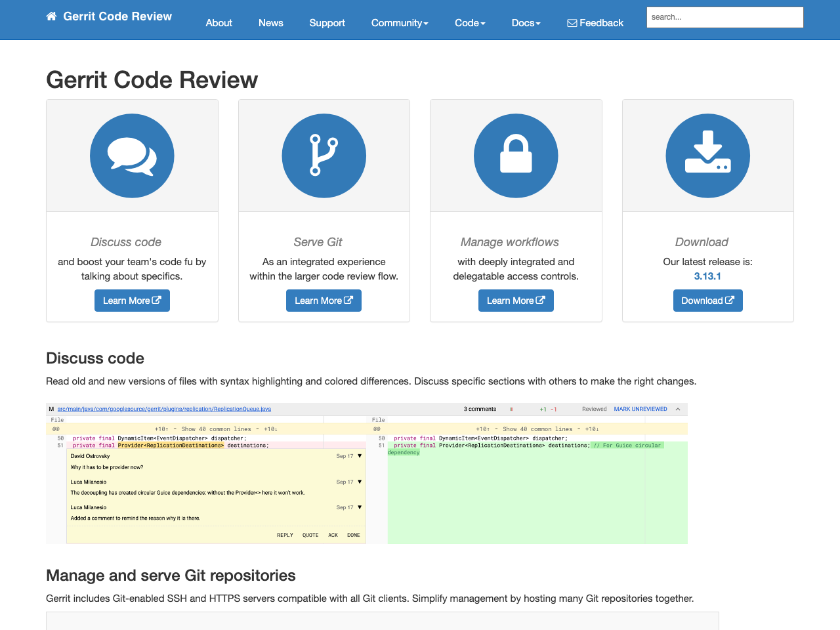The image size is (840, 630).
Task: Click the git branch Serve Git icon
Action: pos(324,156)
